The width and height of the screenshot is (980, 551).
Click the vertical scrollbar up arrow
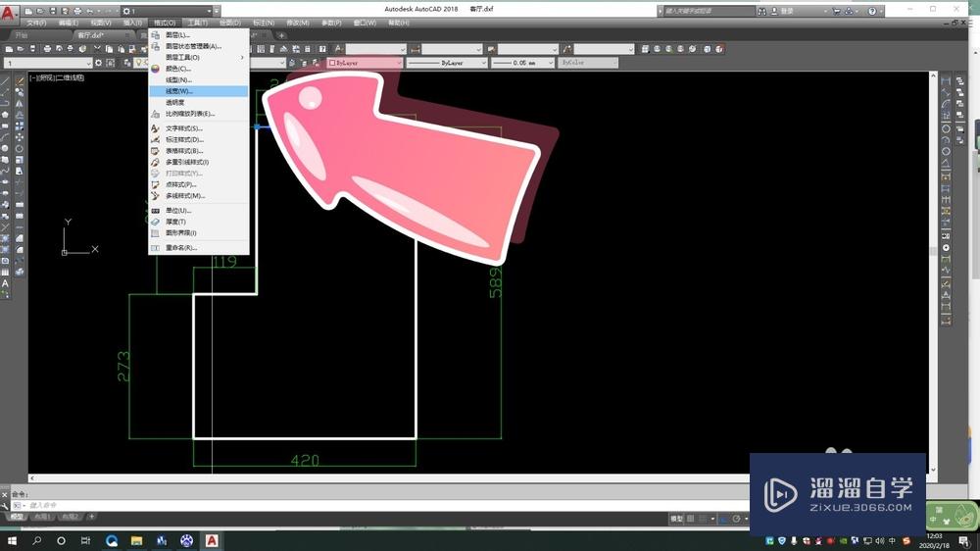(933, 75)
